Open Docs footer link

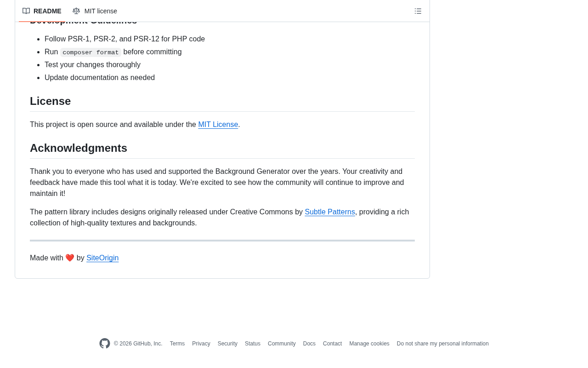click(309, 344)
